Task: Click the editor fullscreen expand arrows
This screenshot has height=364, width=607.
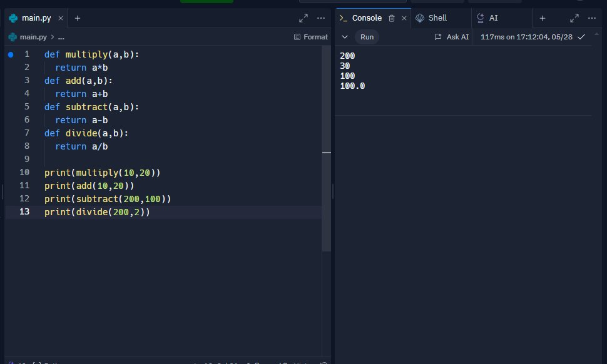Action: (x=303, y=18)
